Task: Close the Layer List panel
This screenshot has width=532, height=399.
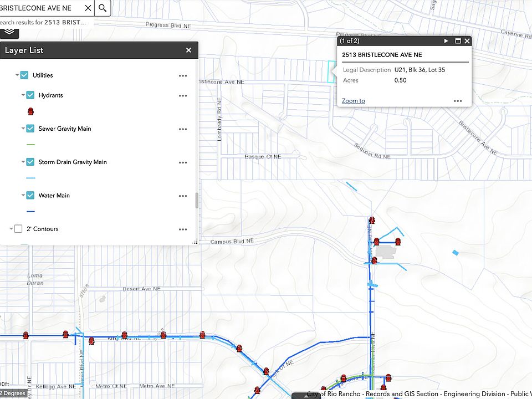Action: (x=188, y=50)
